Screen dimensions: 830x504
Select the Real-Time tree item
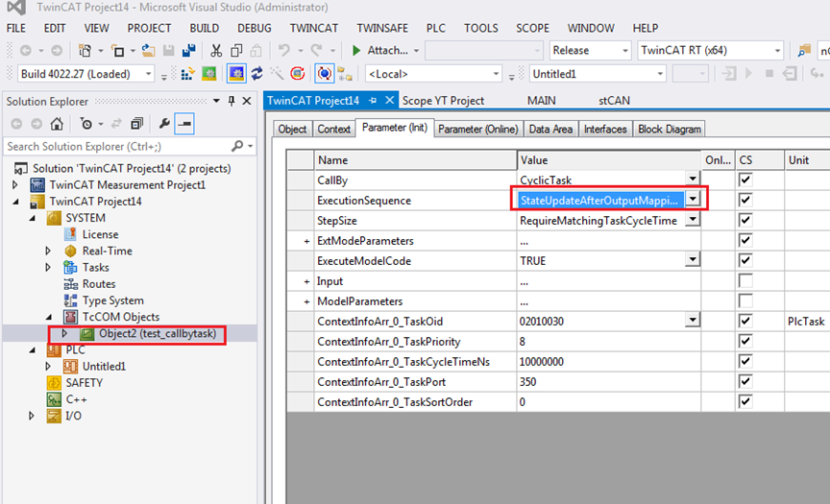[107, 251]
